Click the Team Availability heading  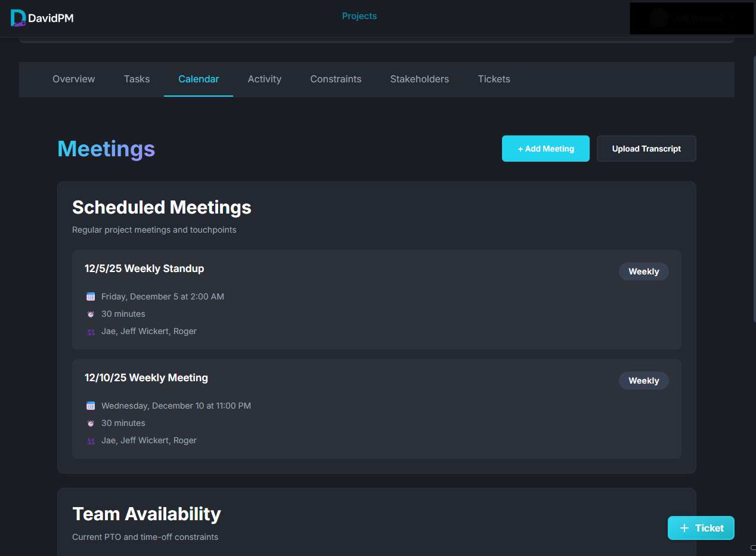(147, 514)
